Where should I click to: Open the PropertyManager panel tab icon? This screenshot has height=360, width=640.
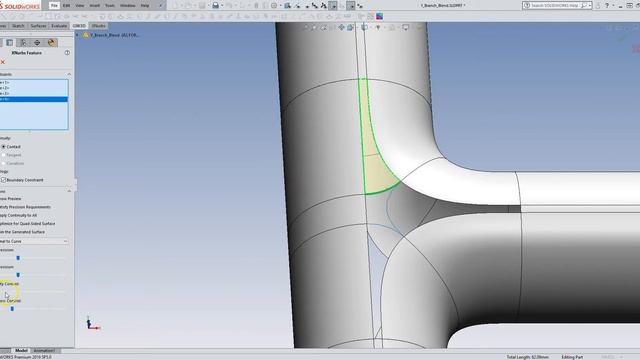[x=9, y=42]
